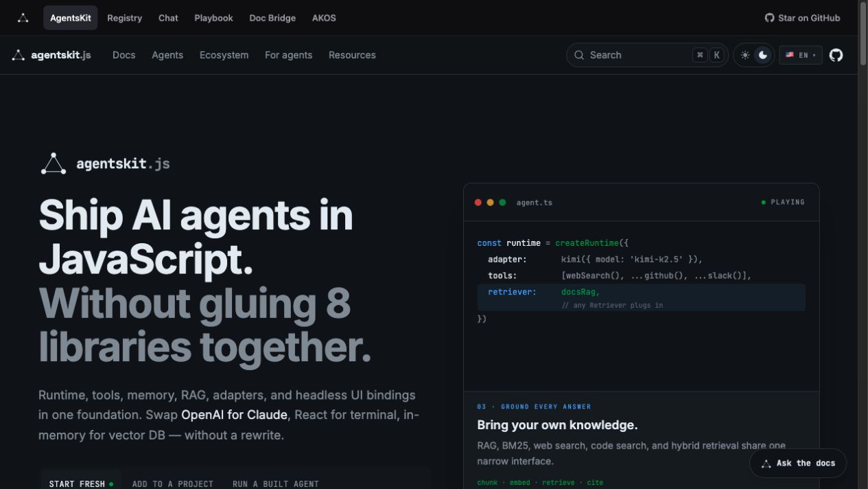868x489 pixels.
Task: Open the Resources menu
Action: click(x=352, y=55)
